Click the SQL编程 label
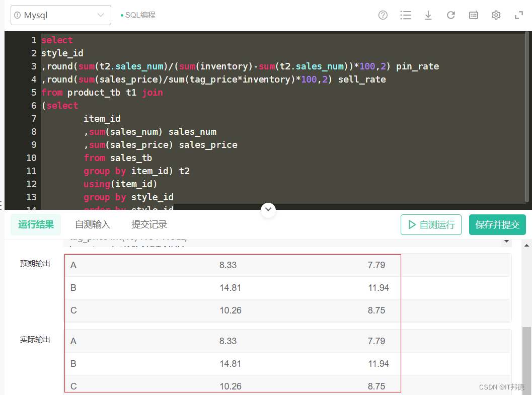532x395 pixels. (140, 15)
